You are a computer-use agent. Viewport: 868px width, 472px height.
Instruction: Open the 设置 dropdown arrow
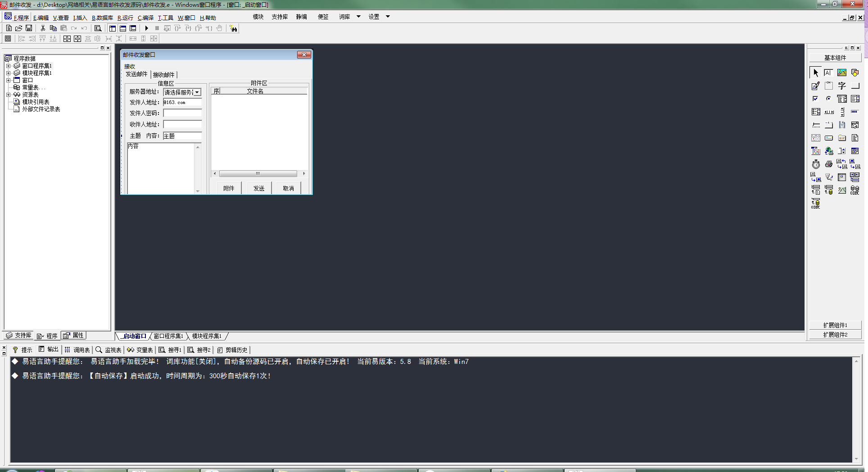coord(388,17)
